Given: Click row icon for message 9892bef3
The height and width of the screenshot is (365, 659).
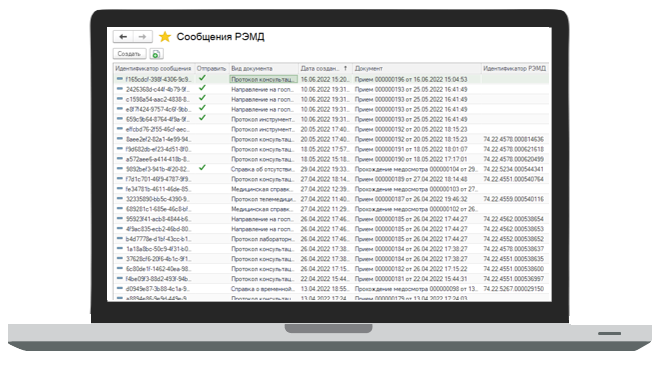Looking at the screenshot, I should click(120, 169).
